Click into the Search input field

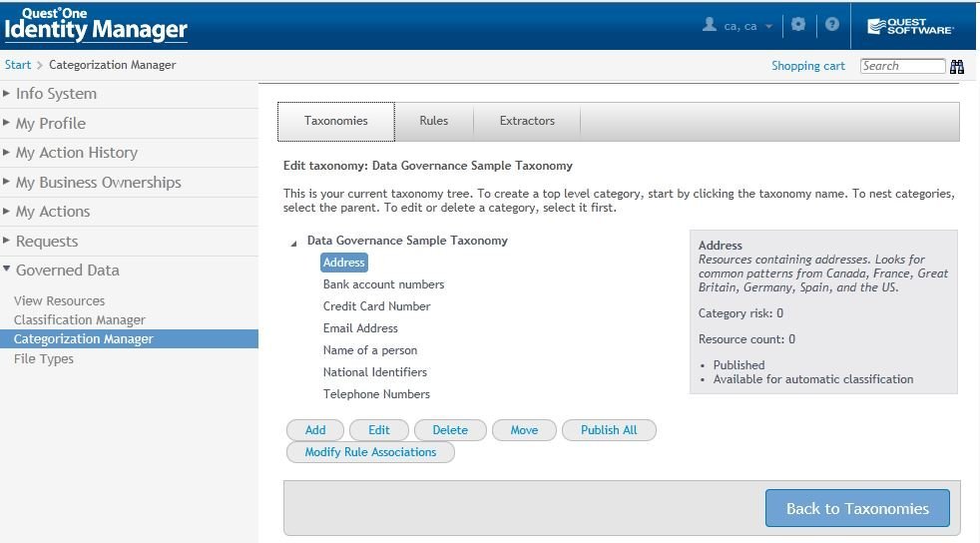[x=901, y=66]
